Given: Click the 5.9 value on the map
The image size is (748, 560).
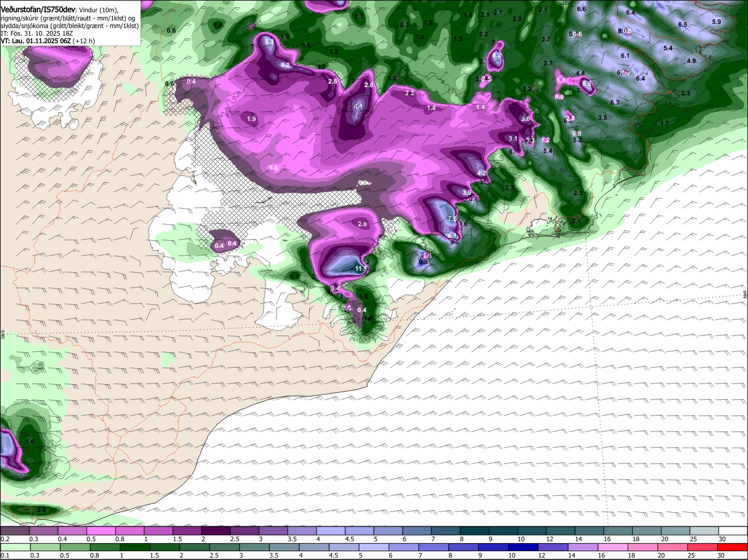Looking at the screenshot, I should [x=717, y=22].
